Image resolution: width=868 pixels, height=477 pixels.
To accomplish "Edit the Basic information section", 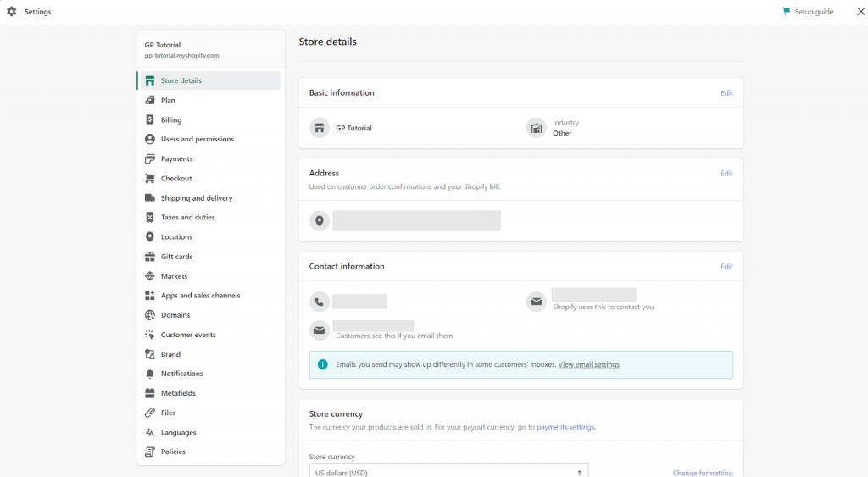I will [726, 93].
